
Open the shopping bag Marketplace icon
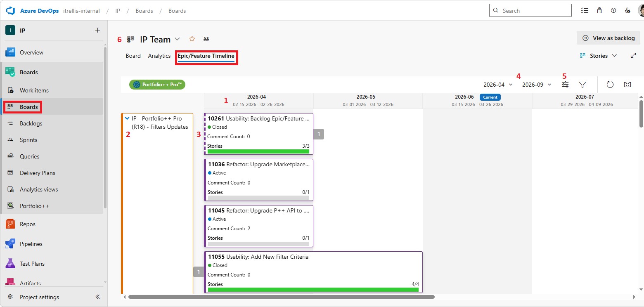click(x=599, y=11)
